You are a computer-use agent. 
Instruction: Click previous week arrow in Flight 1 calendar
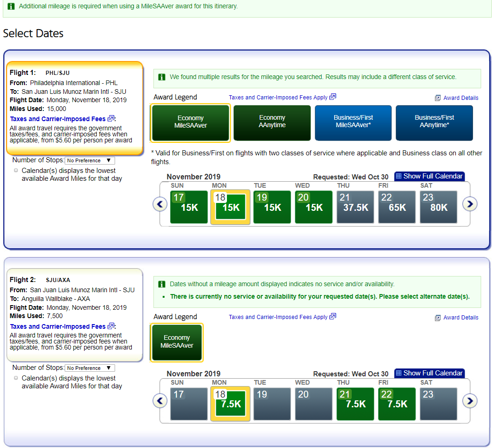pyautogui.click(x=160, y=204)
